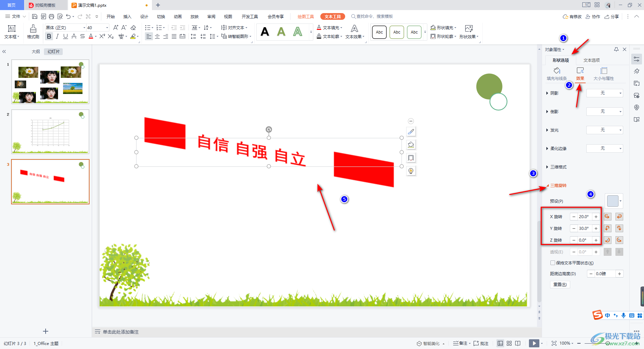The image size is (644, 349).
Task: Select outlined green text style A preset
Action: (x=298, y=32)
